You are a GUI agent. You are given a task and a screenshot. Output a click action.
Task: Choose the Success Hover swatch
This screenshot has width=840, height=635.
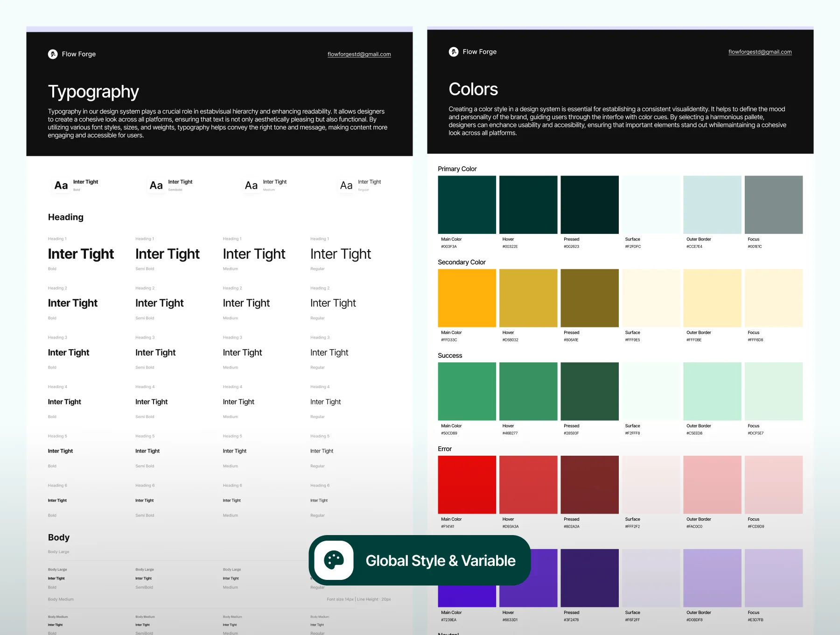(x=528, y=392)
